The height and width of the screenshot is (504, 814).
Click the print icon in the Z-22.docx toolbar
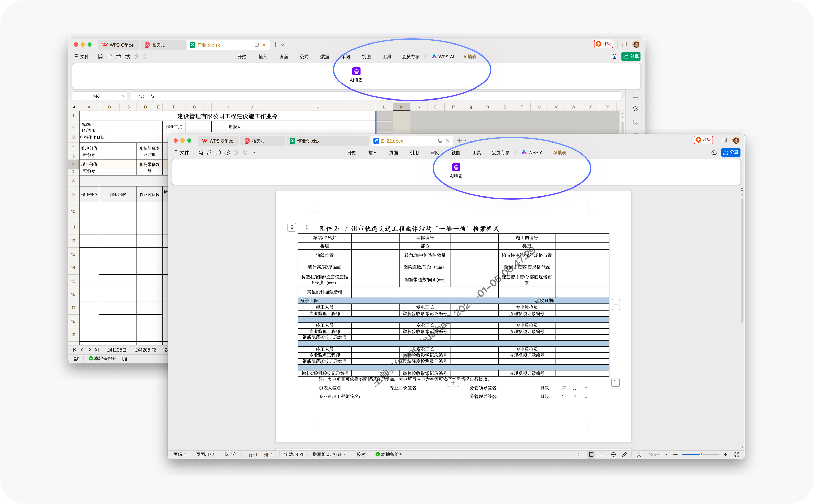pyautogui.click(x=218, y=153)
